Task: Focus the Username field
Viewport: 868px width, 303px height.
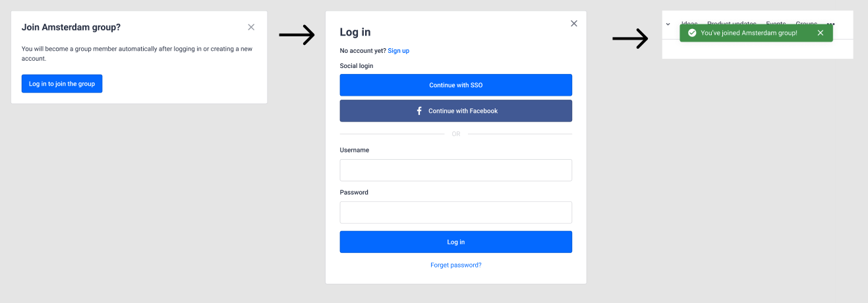Action: (456, 170)
